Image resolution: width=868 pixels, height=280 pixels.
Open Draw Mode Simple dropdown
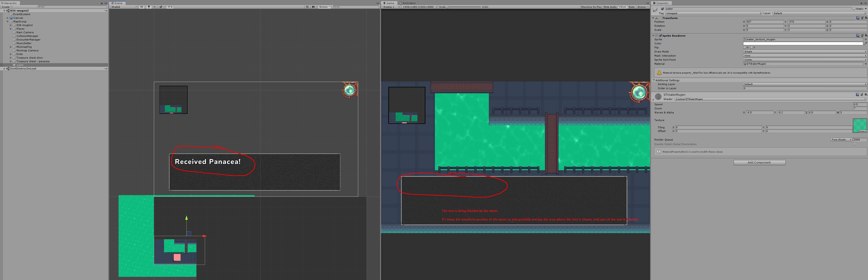pos(805,52)
